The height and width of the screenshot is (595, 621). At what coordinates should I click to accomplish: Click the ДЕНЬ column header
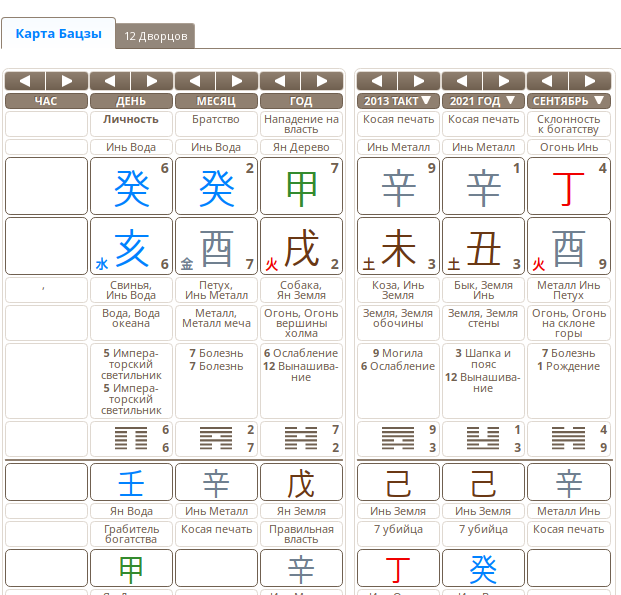pyautogui.click(x=131, y=101)
